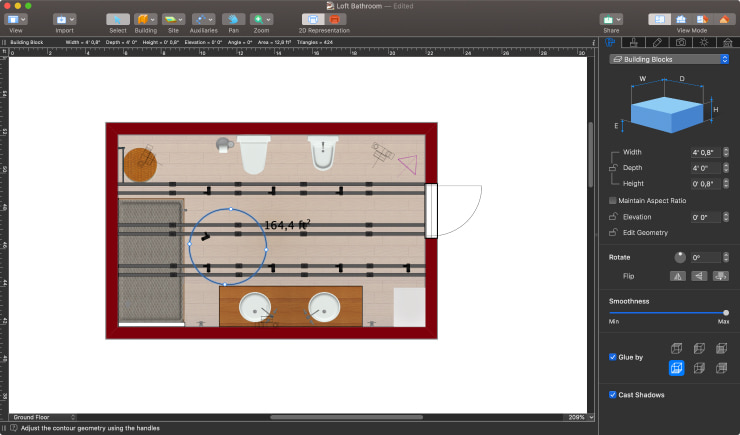Click the Smoothness slider Max handle
This screenshot has height=435, width=740.
tap(725, 312)
